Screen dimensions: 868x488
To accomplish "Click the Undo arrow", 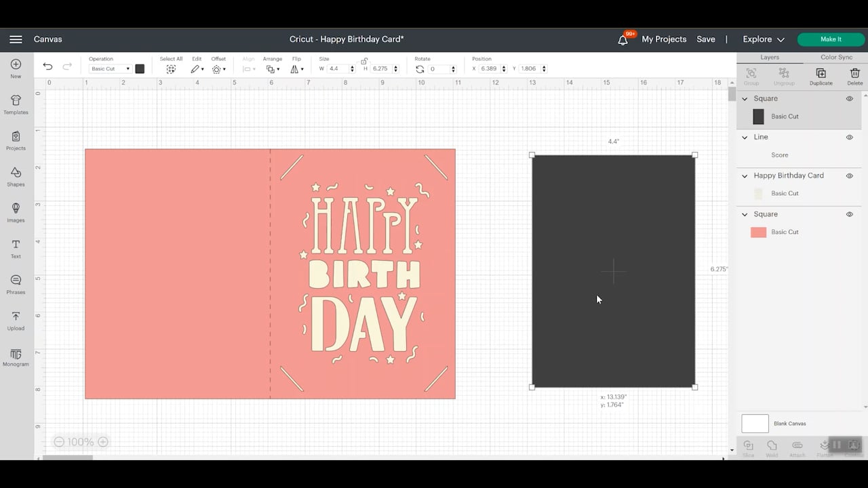I will click(47, 66).
